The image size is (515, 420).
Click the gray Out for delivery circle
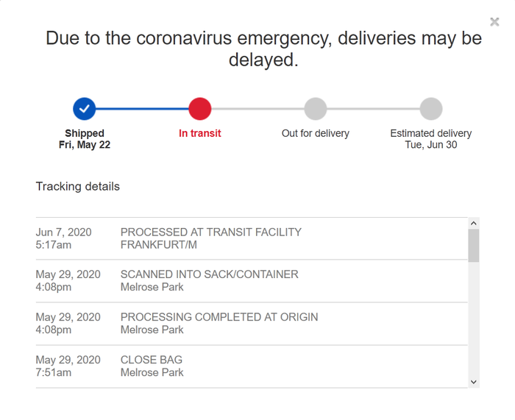316,109
